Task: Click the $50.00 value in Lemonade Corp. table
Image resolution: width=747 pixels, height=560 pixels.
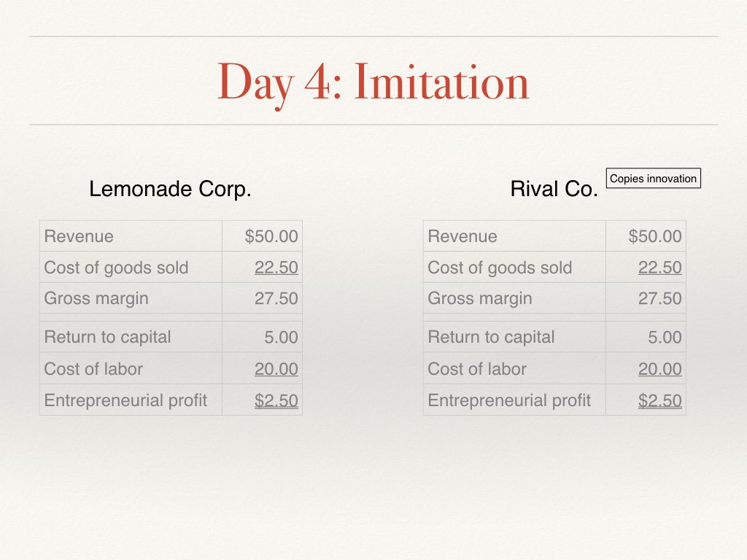Action: pyautogui.click(x=271, y=236)
